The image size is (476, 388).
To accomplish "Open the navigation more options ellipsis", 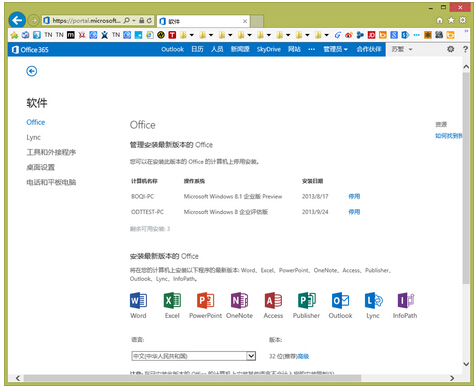I will [x=312, y=49].
